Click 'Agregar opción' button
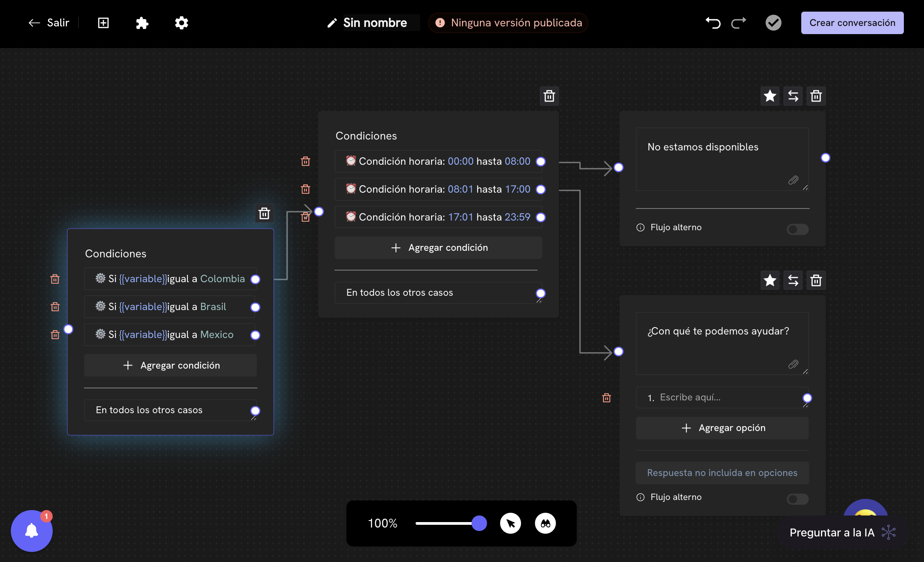924x562 pixels. pos(722,428)
